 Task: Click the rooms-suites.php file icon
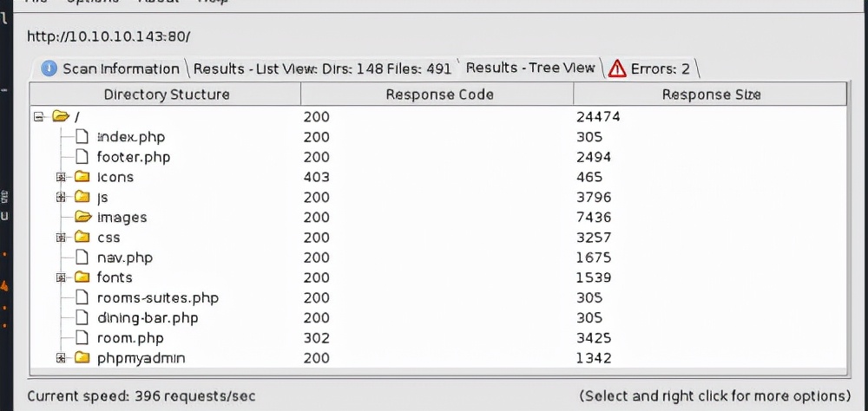coord(82,297)
